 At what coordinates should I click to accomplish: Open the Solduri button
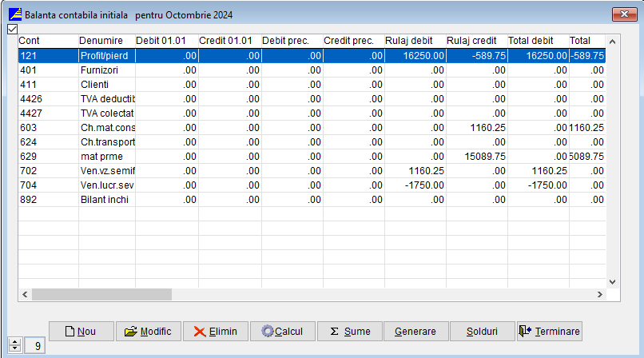(x=482, y=332)
